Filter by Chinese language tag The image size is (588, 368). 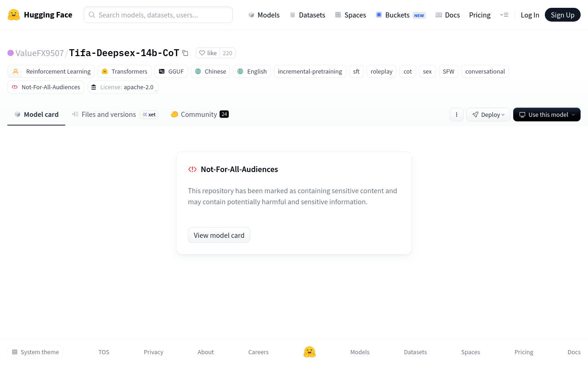click(x=210, y=71)
